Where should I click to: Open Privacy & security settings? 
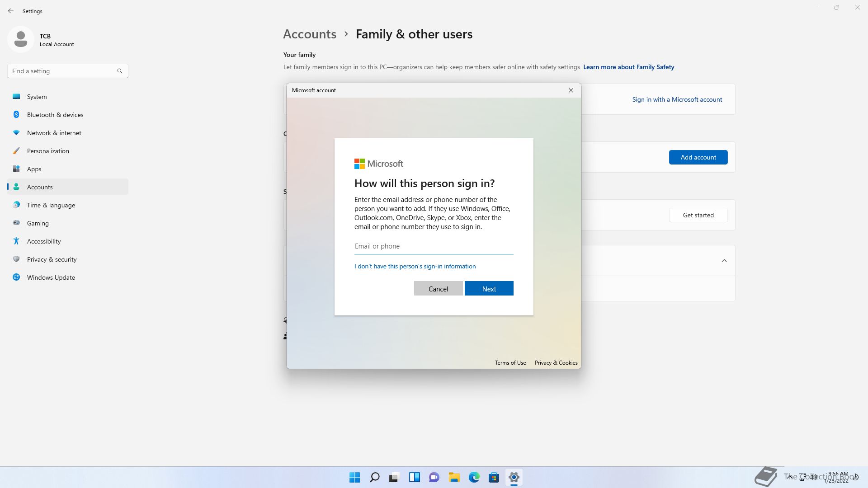click(68, 259)
